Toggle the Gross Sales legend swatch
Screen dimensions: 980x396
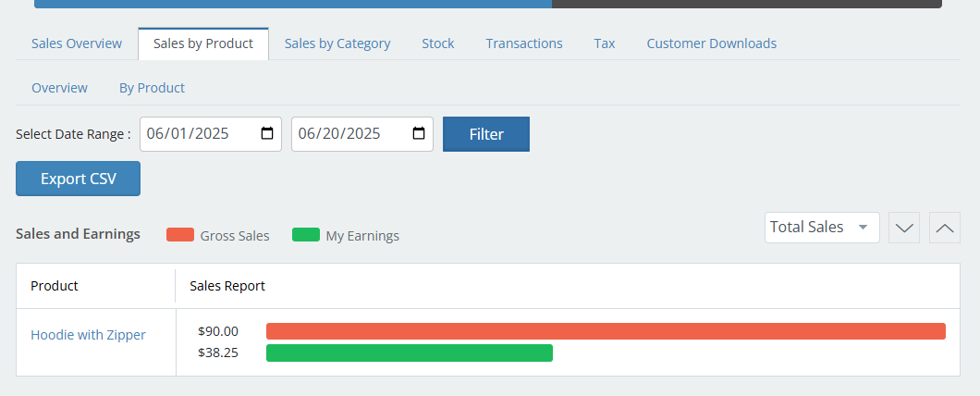click(x=180, y=235)
